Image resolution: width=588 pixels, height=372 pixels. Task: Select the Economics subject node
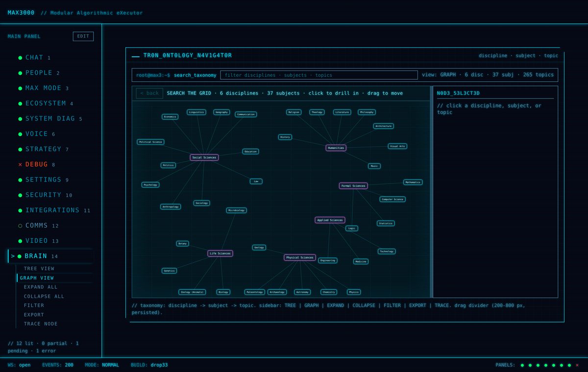pos(170,117)
